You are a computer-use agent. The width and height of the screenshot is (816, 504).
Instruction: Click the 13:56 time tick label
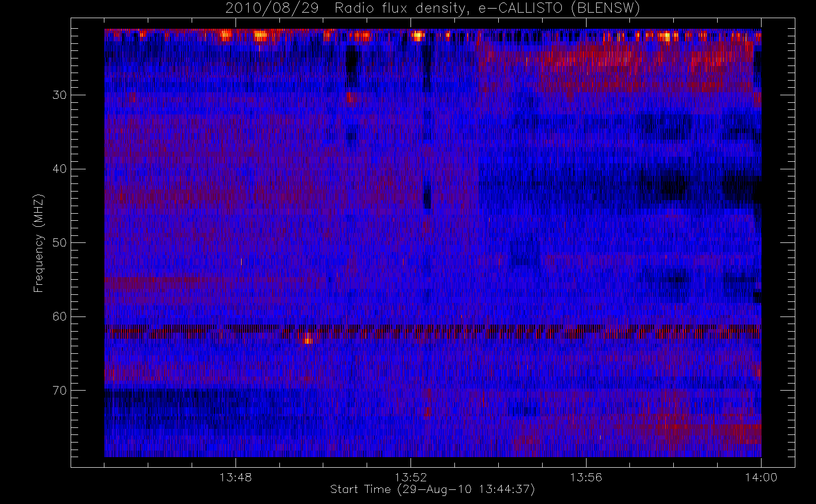coord(586,477)
